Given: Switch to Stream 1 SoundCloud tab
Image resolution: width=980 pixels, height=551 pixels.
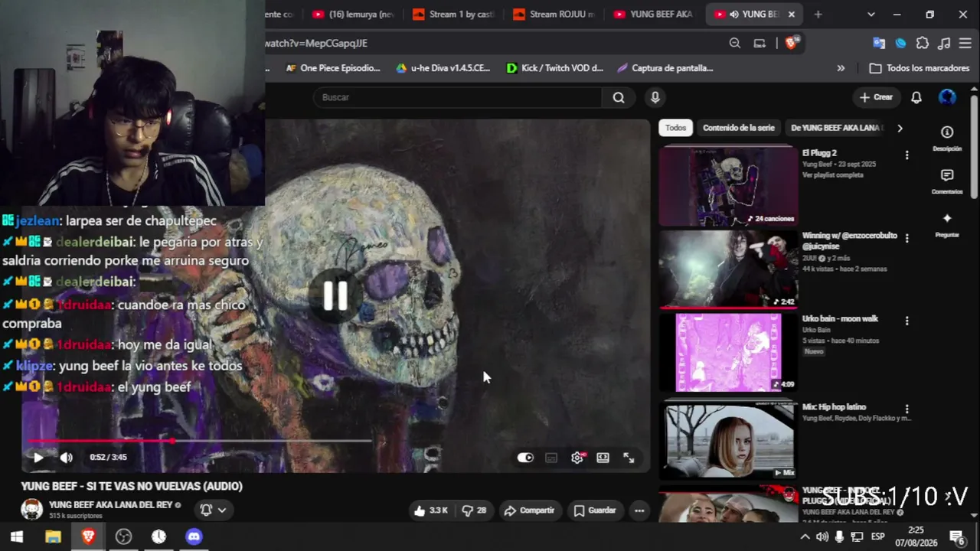Looking at the screenshot, I should (x=453, y=14).
